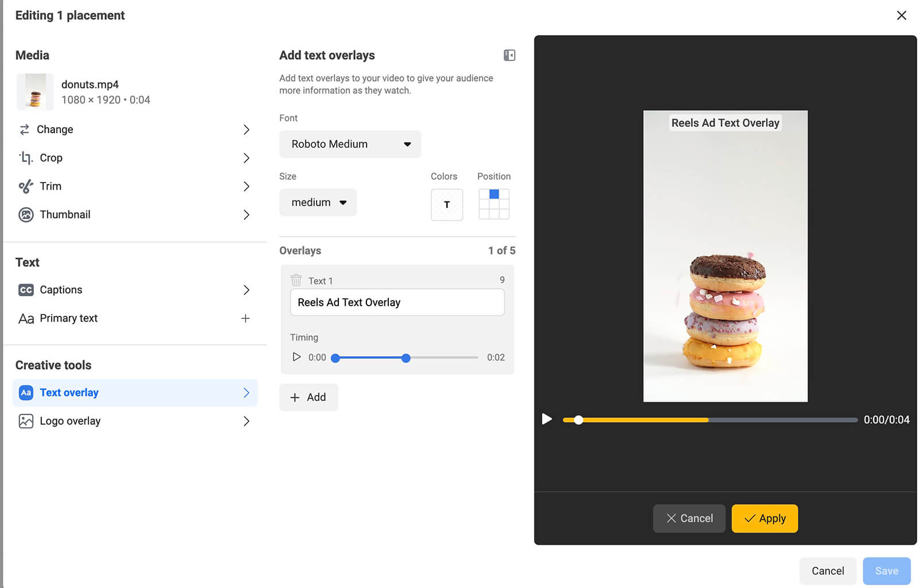Open the Thumbnail menu item
Image resolution: width=919 pixels, height=588 pixels.
(x=135, y=215)
